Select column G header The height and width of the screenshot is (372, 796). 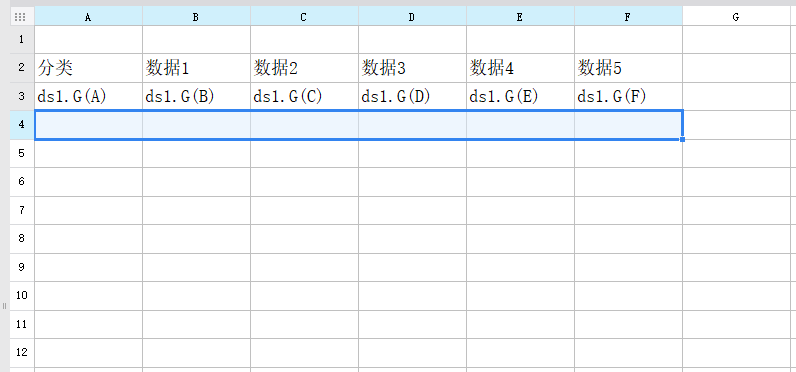tap(737, 17)
